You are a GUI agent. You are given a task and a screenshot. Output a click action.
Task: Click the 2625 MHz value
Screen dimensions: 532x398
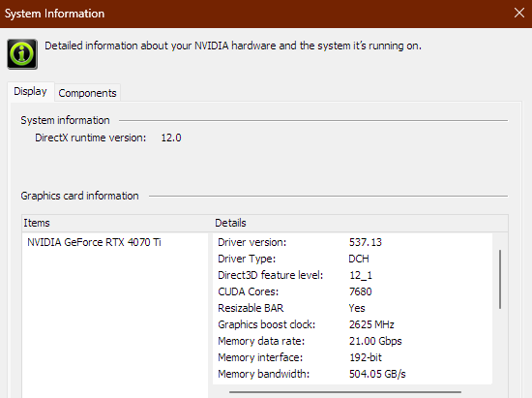[371, 324]
